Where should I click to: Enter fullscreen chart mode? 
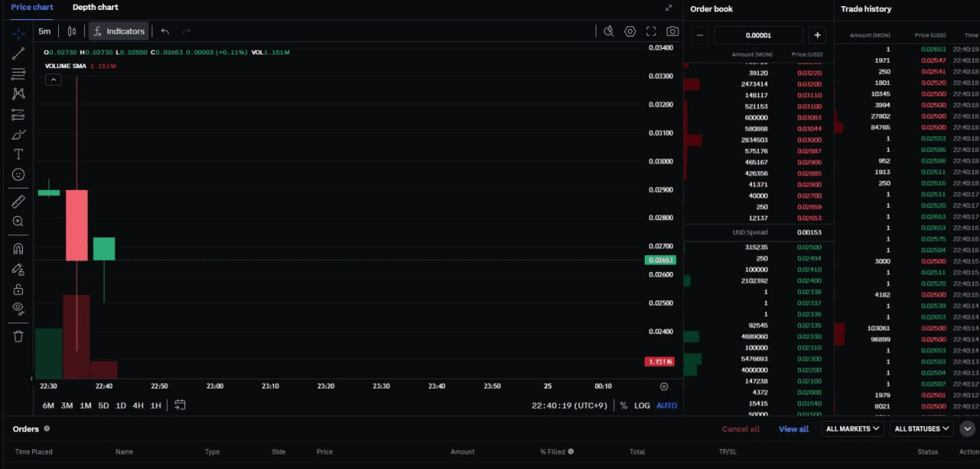click(x=651, y=31)
